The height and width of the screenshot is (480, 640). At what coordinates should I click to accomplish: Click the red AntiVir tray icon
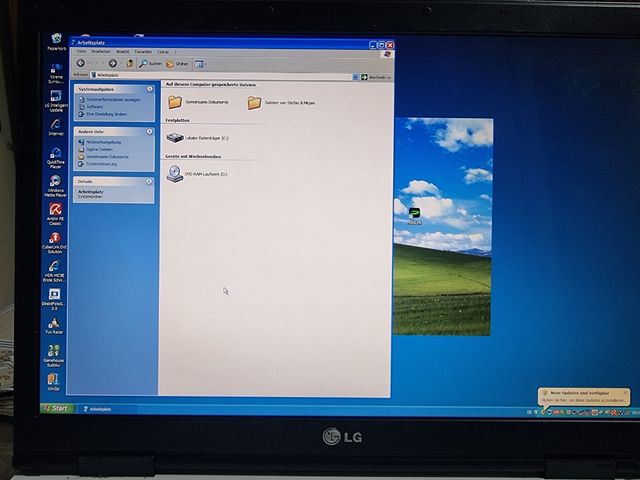(x=614, y=413)
